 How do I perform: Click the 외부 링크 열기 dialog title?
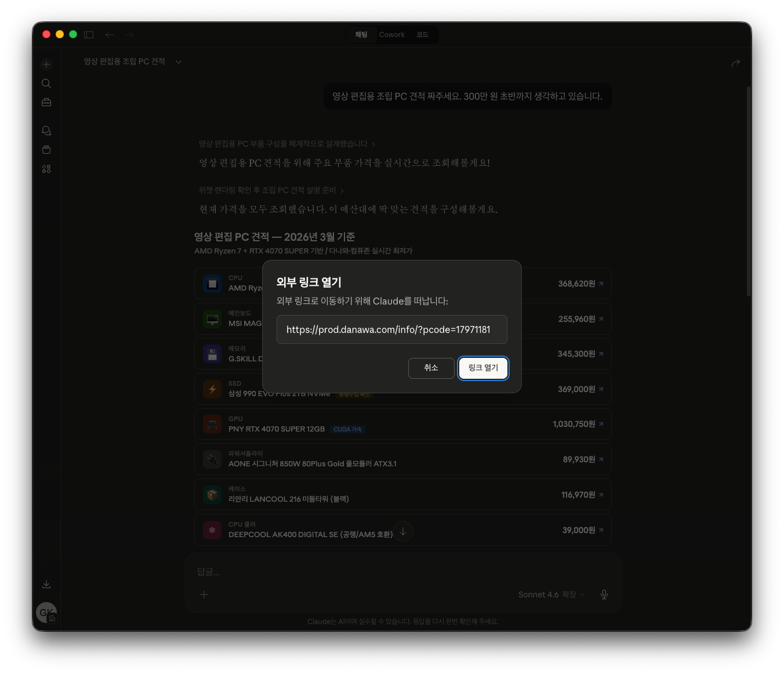[309, 282]
